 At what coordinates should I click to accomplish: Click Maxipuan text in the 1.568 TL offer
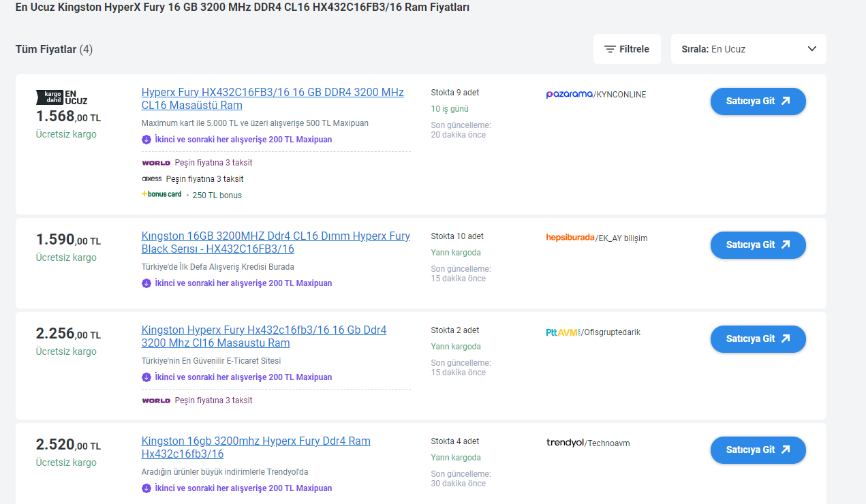(x=243, y=140)
